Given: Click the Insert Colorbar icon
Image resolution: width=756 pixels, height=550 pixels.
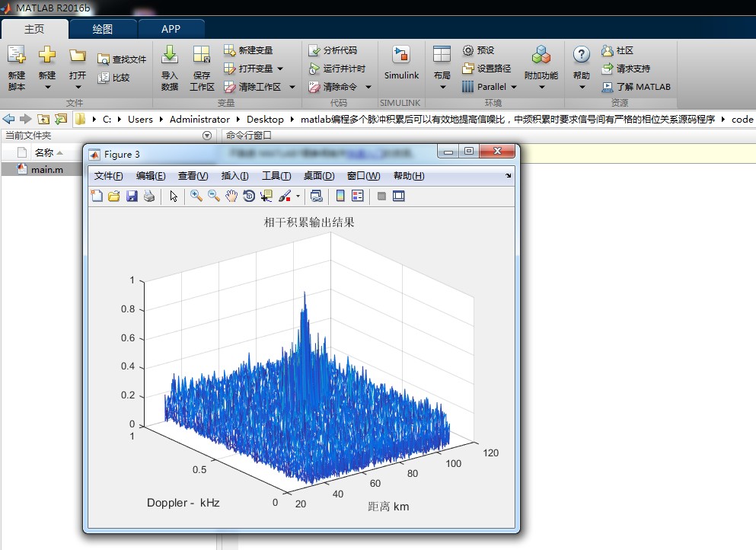Looking at the screenshot, I should pyautogui.click(x=340, y=196).
